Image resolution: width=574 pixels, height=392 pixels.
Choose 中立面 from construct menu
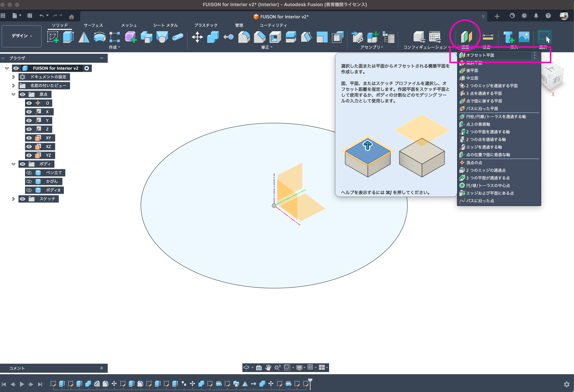click(x=472, y=78)
